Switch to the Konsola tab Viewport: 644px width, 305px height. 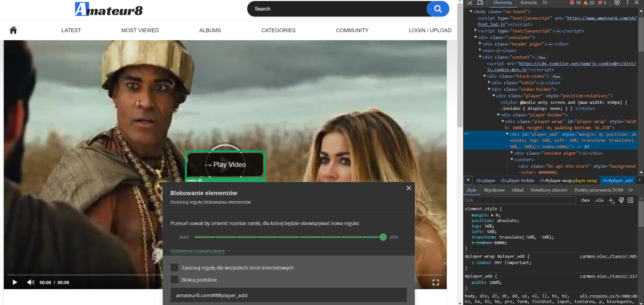click(x=528, y=3)
